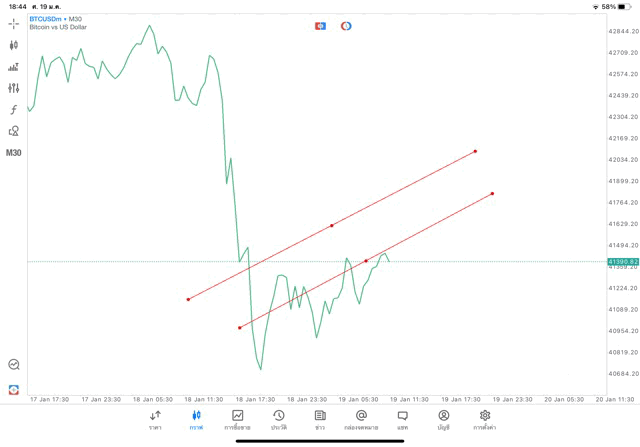Open the ข่าว news tab
Viewport: 640px width, 447px height.
point(320,419)
